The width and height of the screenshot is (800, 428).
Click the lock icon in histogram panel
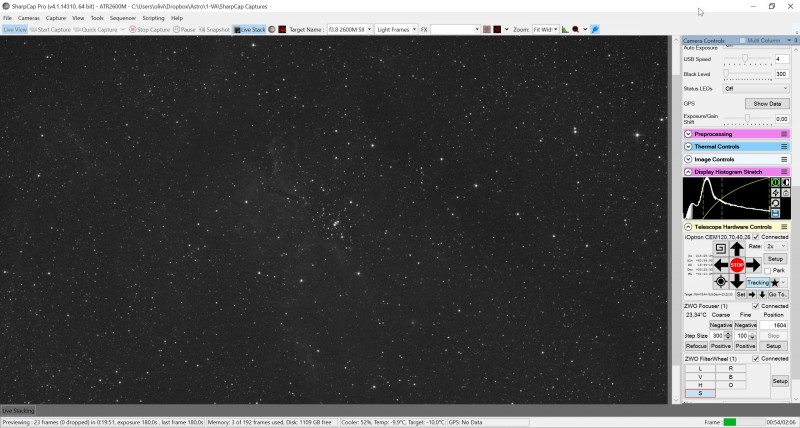pos(786,192)
